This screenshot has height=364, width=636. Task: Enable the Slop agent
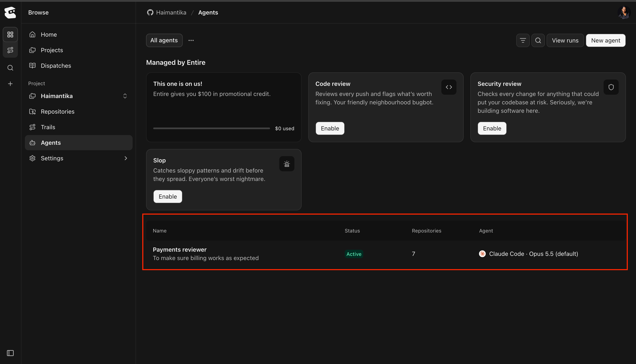click(168, 197)
